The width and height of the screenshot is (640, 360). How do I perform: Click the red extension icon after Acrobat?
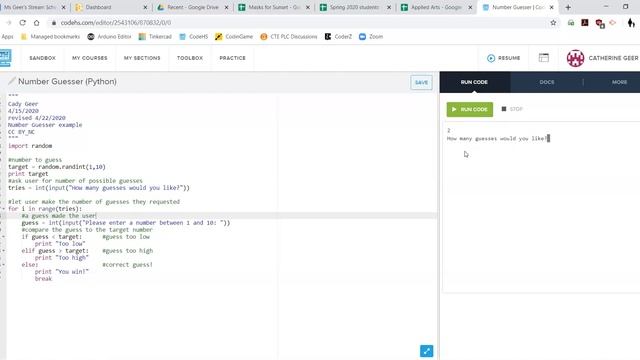(600, 24)
